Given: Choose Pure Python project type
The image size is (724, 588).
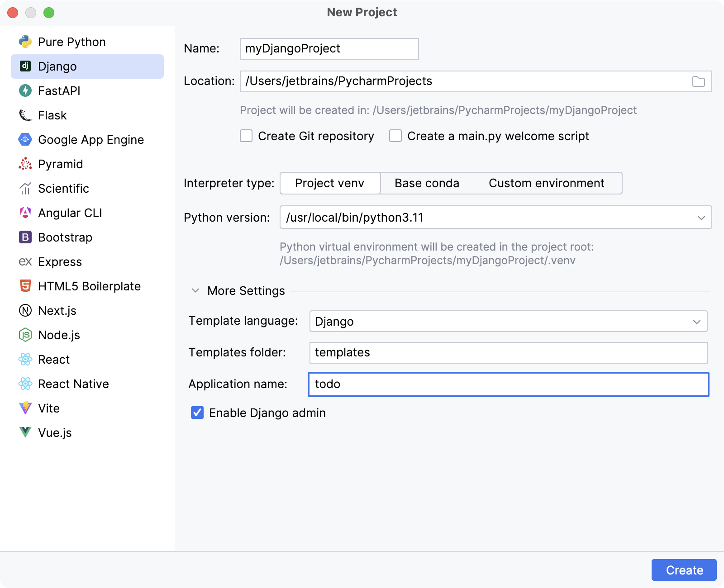Looking at the screenshot, I should pyautogui.click(x=71, y=42).
